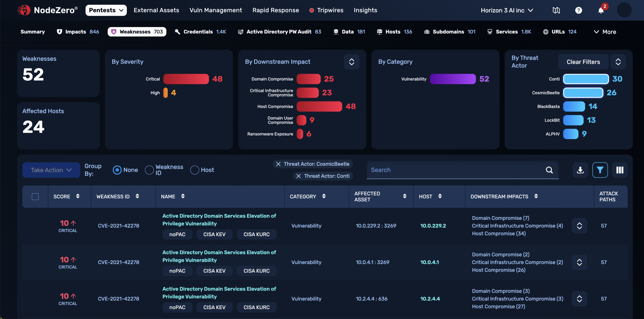The image size is (644, 319).
Task: Switch to the Impacts tab
Action: (x=78, y=32)
